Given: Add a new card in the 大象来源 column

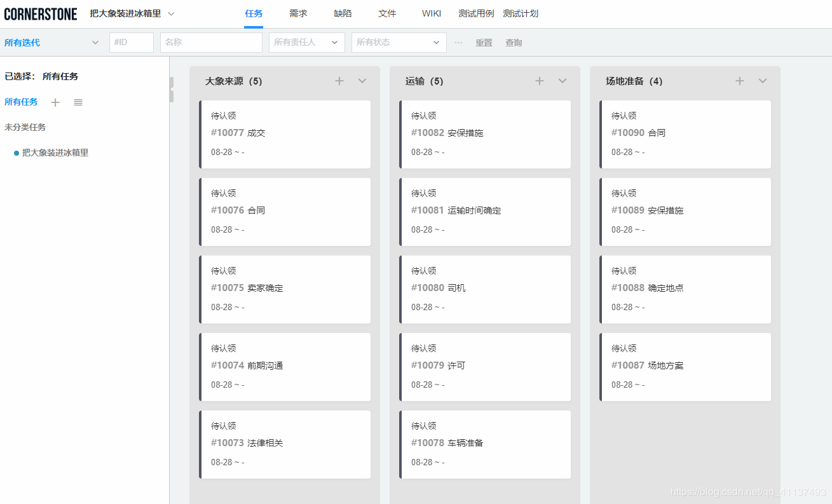Looking at the screenshot, I should pyautogui.click(x=339, y=81).
